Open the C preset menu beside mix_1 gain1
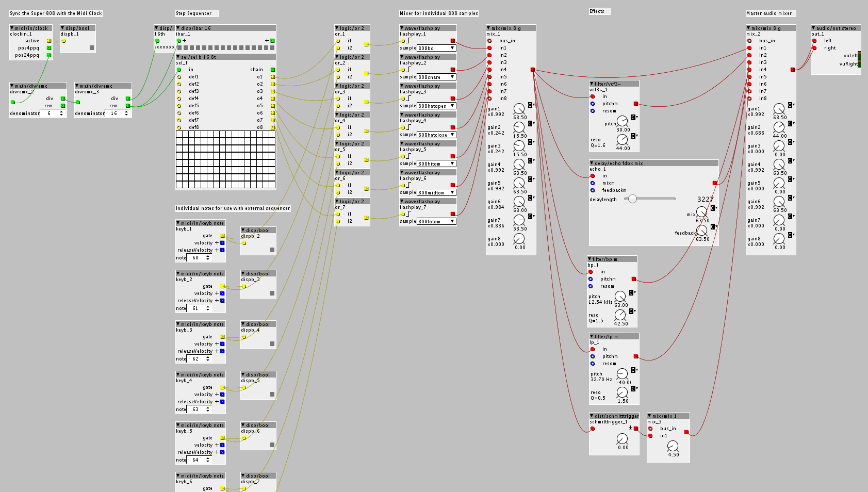 point(531,105)
